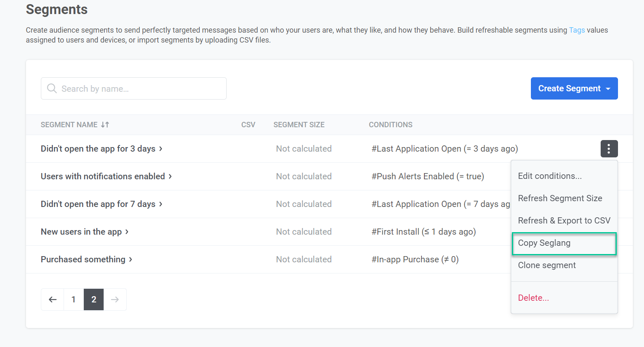The image size is (644, 347).
Task: Select Copy Seglang menu option
Action: pyautogui.click(x=544, y=243)
